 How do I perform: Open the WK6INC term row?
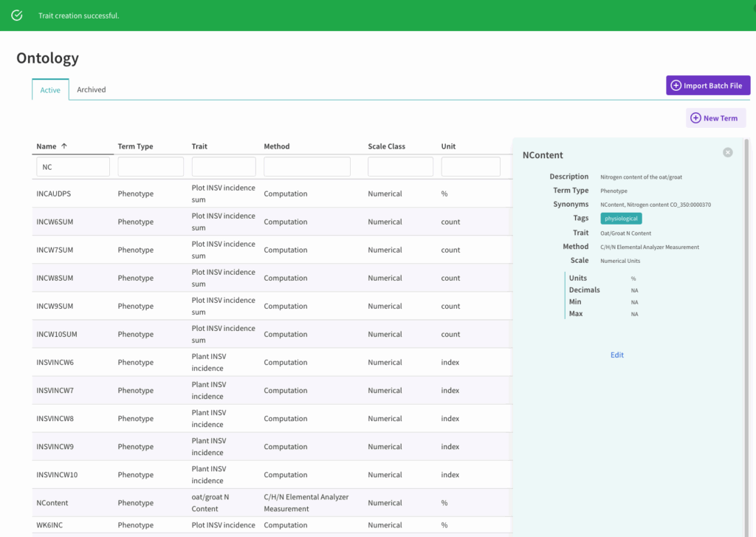coord(50,525)
